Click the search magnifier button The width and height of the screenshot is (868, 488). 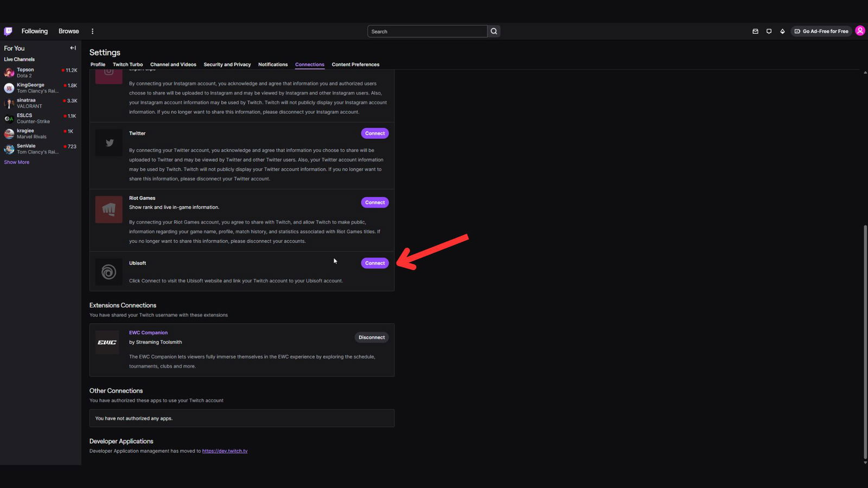pyautogui.click(x=494, y=31)
